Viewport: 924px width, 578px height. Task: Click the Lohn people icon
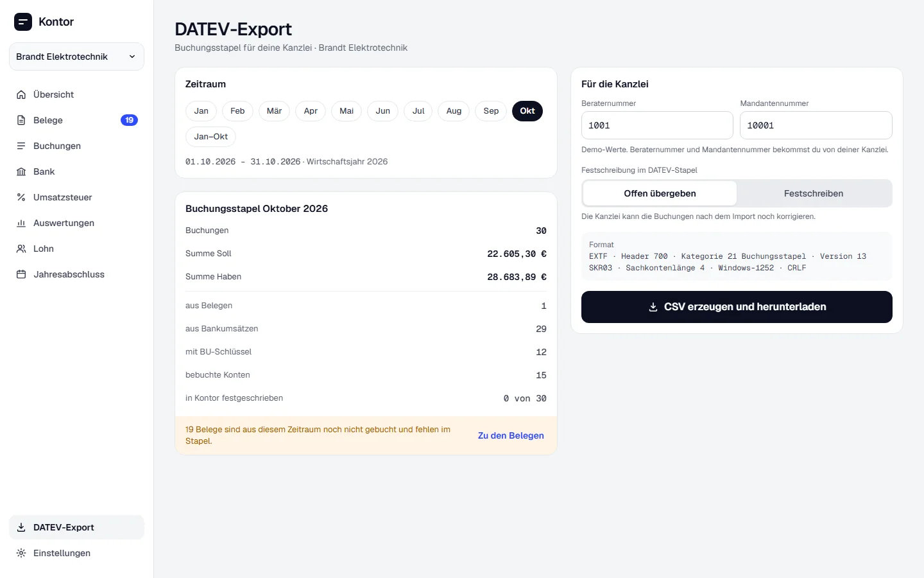(x=21, y=249)
